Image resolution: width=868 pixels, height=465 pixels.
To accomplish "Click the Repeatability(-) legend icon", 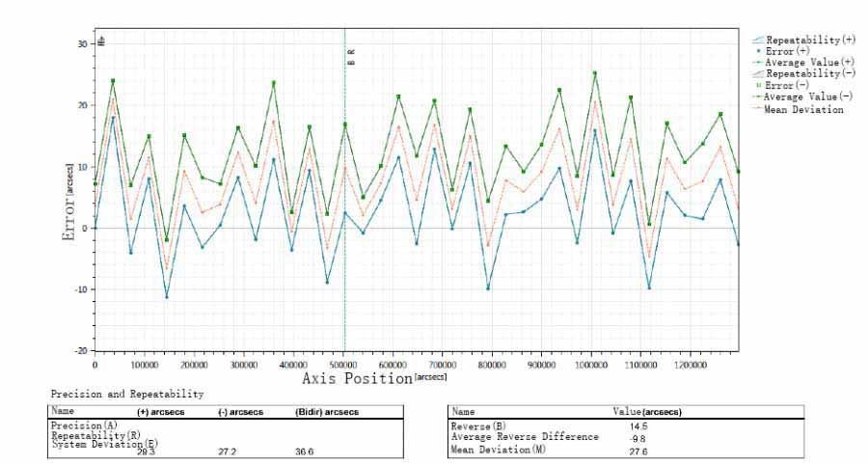I will pyautogui.click(x=758, y=74).
